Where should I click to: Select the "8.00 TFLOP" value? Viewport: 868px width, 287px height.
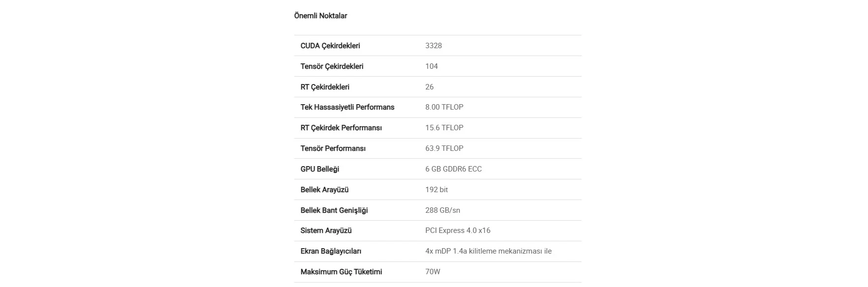[x=444, y=107]
